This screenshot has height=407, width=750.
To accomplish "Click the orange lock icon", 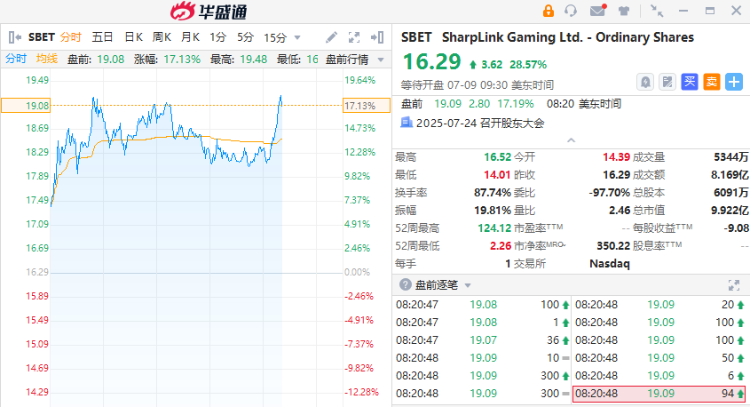I will (x=547, y=11).
